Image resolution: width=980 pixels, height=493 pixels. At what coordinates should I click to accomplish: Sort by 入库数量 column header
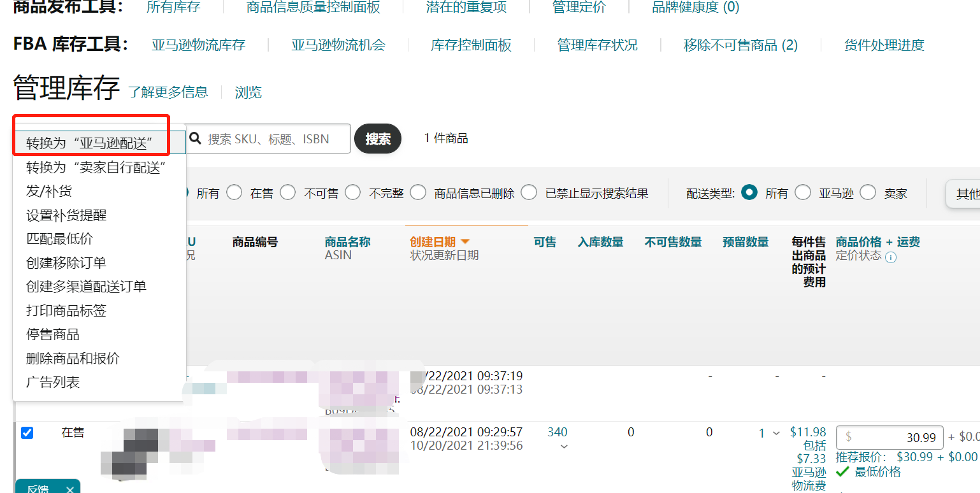(600, 242)
